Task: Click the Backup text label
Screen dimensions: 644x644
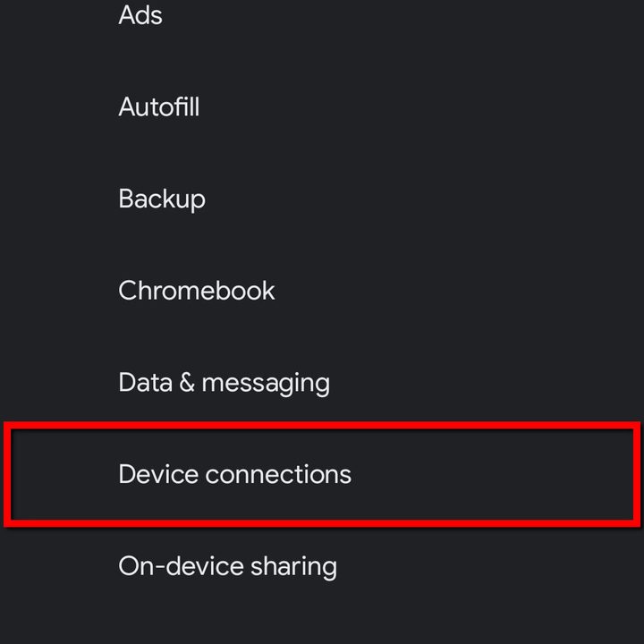Action: (x=162, y=199)
